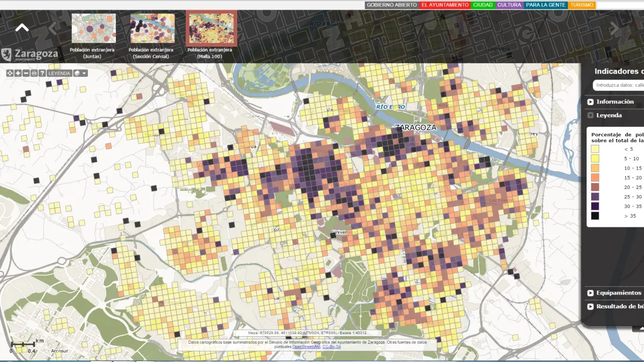Print the map using printer icon

(x=34, y=73)
